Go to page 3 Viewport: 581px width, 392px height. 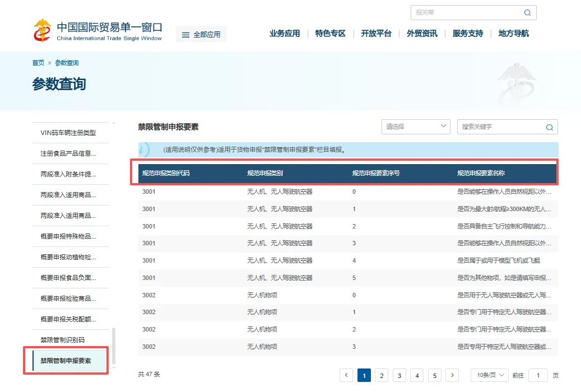pos(399,375)
